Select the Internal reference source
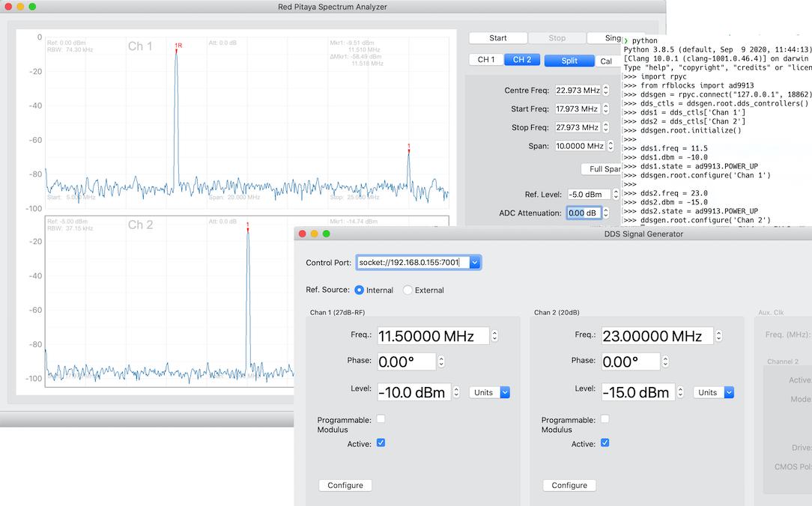The image size is (812, 506). coord(360,290)
